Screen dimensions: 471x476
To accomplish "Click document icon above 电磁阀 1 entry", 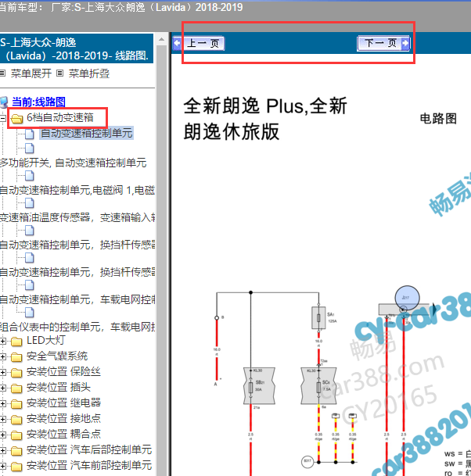I will pyautogui.click(x=30, y=175).
